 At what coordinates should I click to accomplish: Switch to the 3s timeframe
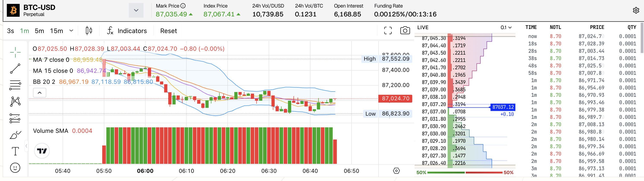[11, 31]
